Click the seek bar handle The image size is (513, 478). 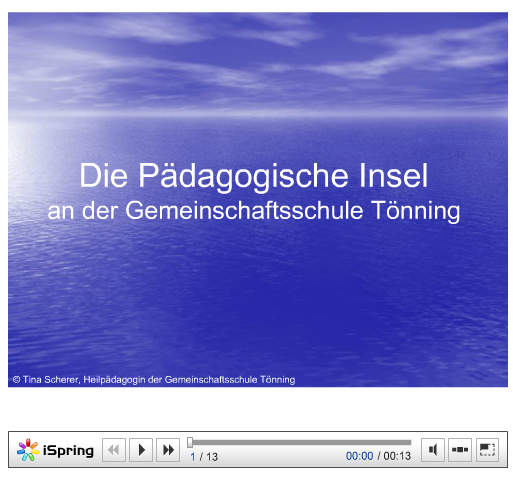coord(190,442)
